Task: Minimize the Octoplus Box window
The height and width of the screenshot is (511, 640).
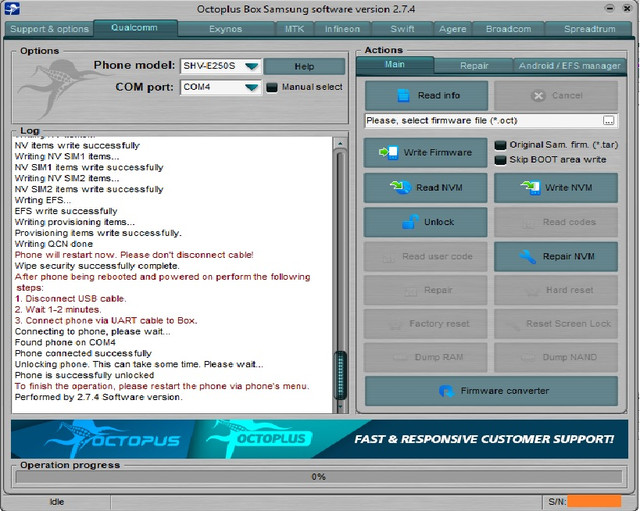Action: (x=609, y=8)
